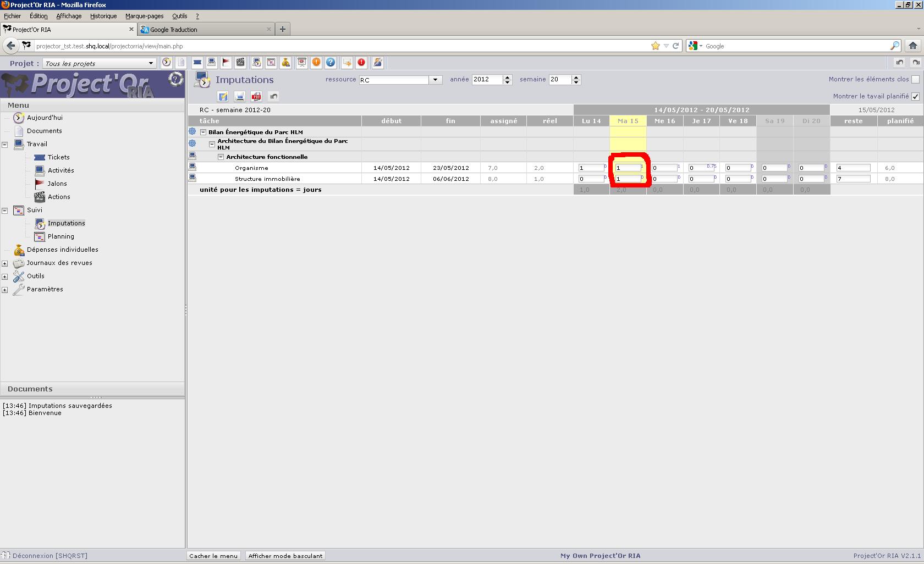Viewport: 924px width, 564px height.
Task: Export imputations with the PDF icon
Action: (256, 97)
